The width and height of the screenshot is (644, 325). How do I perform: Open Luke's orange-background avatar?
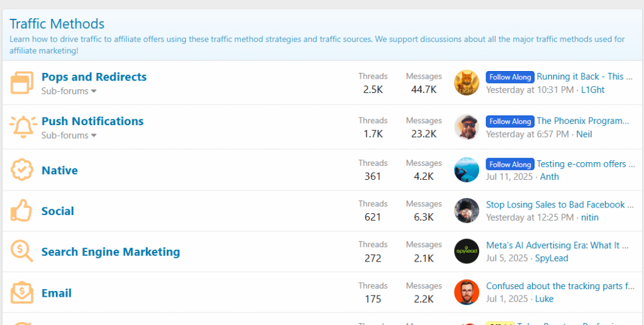467,292
